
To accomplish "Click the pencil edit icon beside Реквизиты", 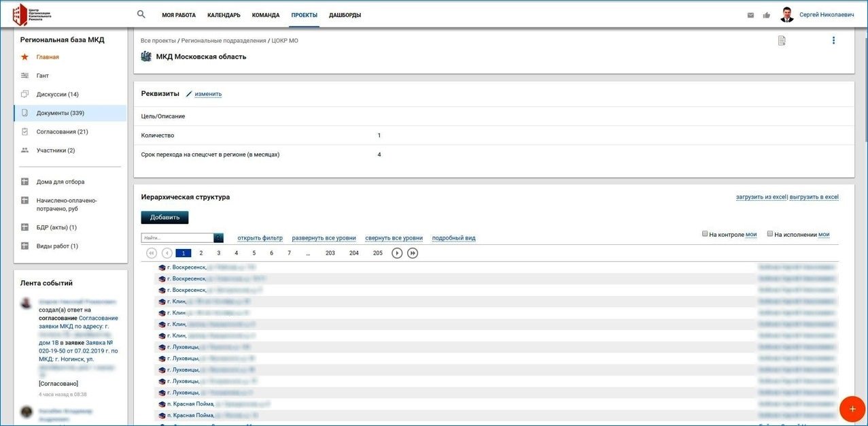I will 189,94.
